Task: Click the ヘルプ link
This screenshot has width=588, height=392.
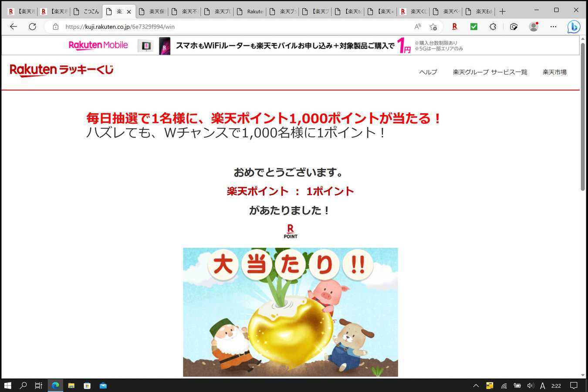Action: pyautogui.click(x=428, y=72)
